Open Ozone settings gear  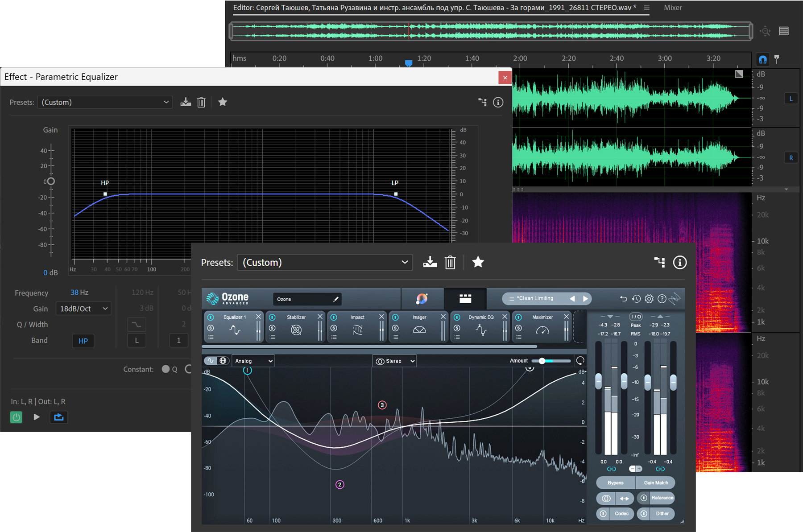coord(649,299)
